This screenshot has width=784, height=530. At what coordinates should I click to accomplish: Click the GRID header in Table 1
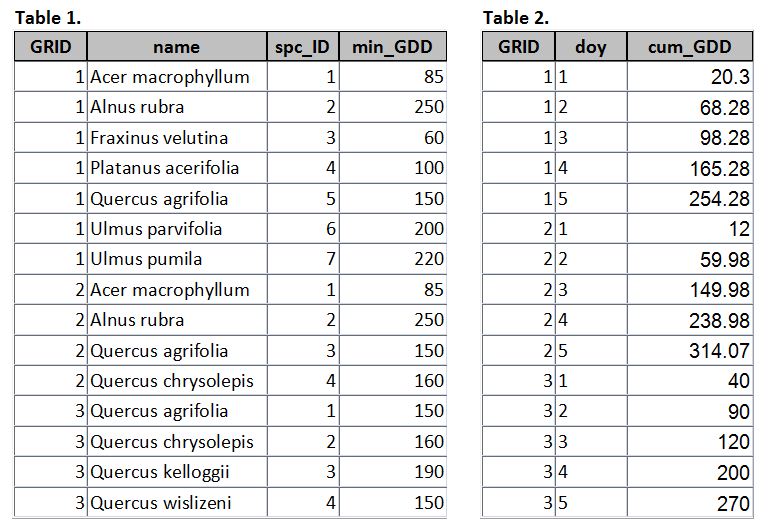coord(50,46)
